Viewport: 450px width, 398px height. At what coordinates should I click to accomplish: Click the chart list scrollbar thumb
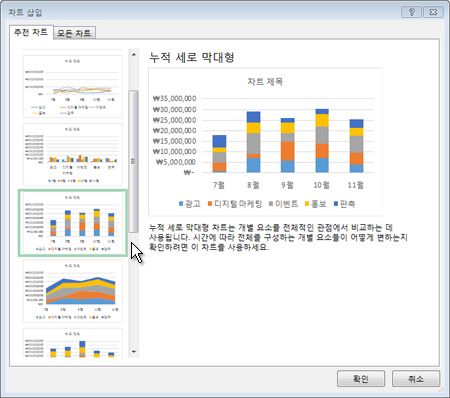[134, 161]
